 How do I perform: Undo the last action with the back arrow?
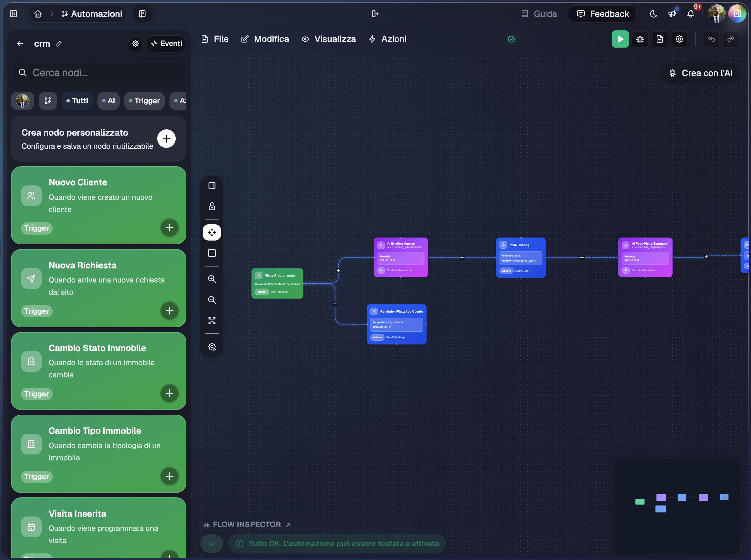711,39
